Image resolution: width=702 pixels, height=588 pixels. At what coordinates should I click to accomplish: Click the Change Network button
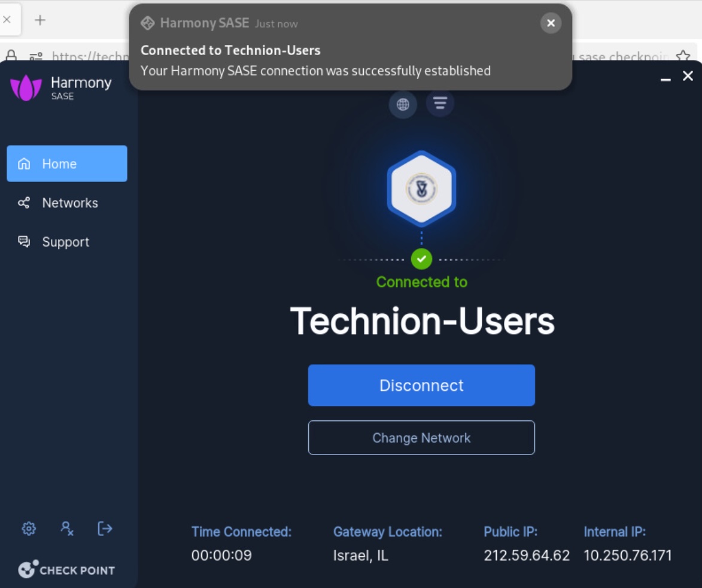[x=421, y=438]
